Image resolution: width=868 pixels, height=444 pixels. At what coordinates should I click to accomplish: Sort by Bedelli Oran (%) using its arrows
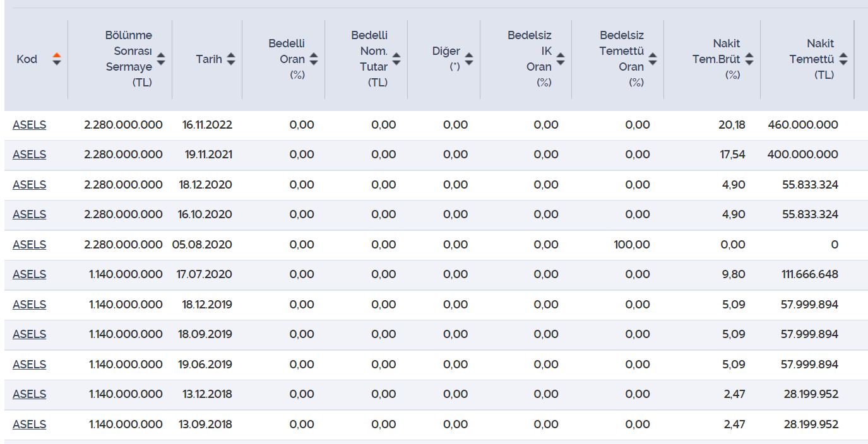coord(314,59)
